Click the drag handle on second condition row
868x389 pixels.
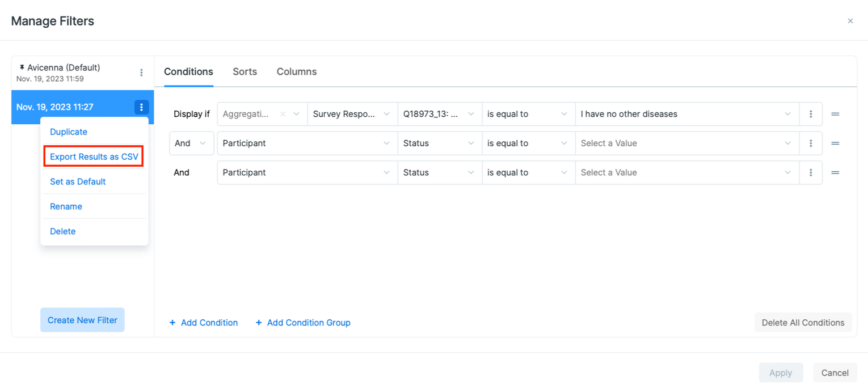[835, 143]
